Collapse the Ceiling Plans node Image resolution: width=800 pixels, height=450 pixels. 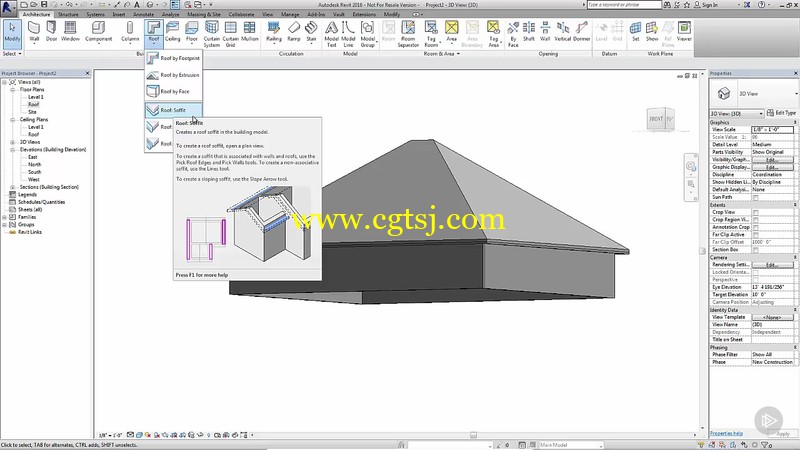[x=13, y=120]
